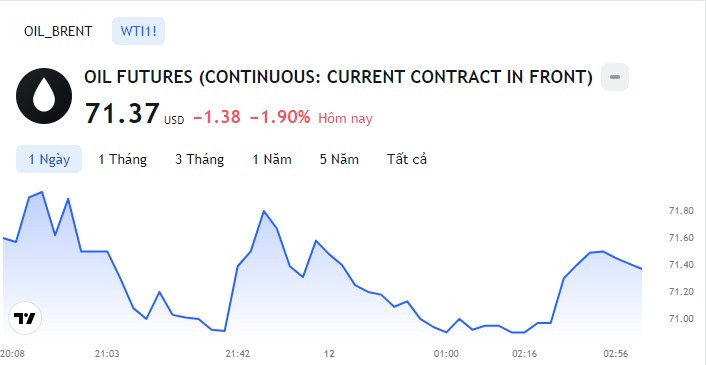Select the 1 Ngày time range
The image size is (706, 365).
49,159
